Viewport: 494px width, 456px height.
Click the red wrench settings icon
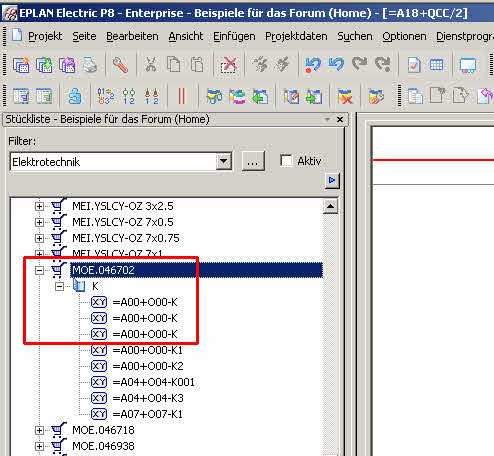(x=120, y=65)
